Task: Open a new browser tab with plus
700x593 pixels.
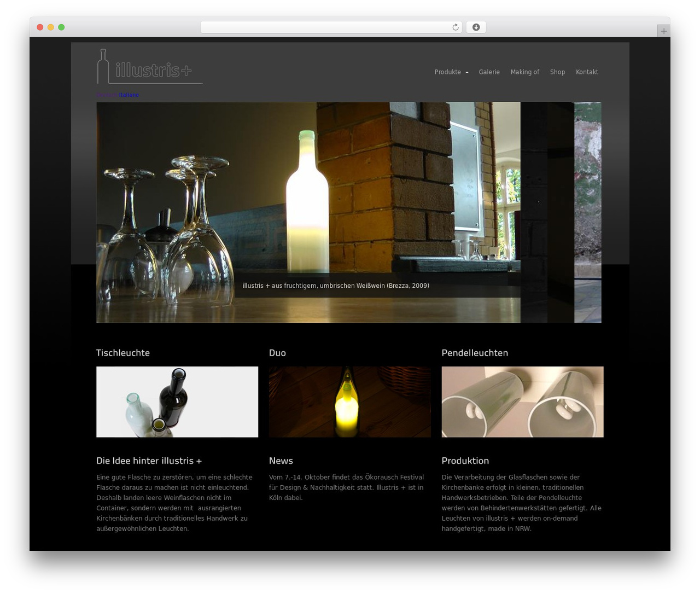Action: tap(663, 31)
